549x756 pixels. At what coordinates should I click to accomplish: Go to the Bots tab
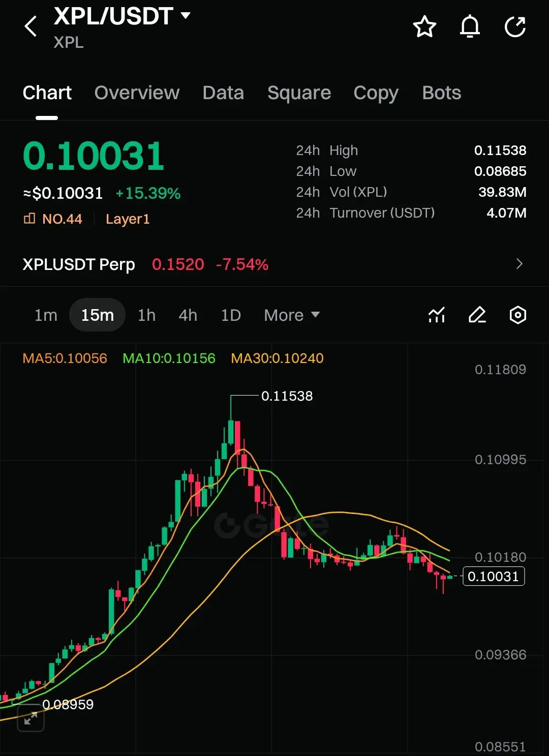(x=442, y=93)
